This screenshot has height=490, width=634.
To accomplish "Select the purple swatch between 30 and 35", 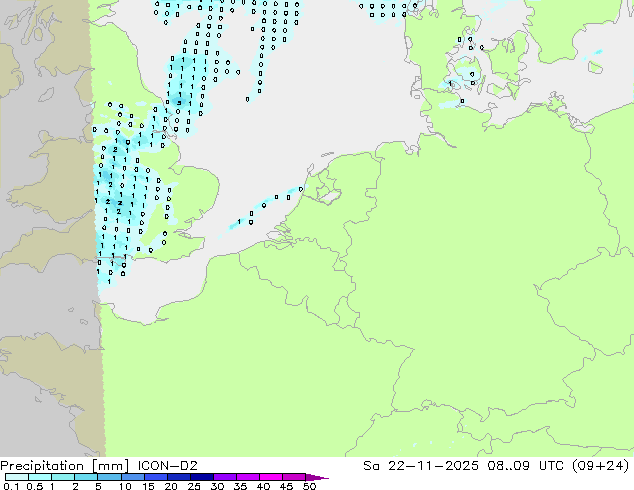I will [224, 477].
